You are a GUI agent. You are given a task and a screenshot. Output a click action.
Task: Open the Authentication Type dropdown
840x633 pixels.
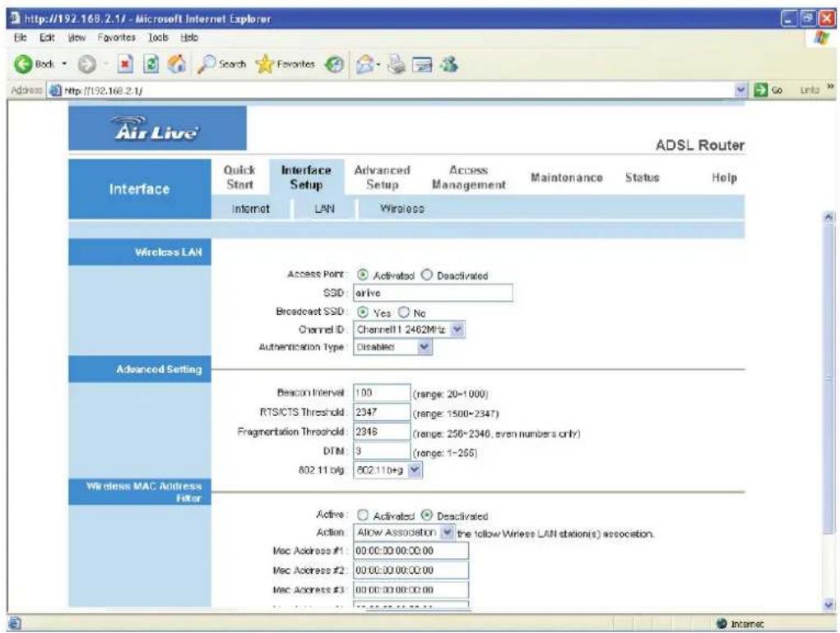click(425, 347)
